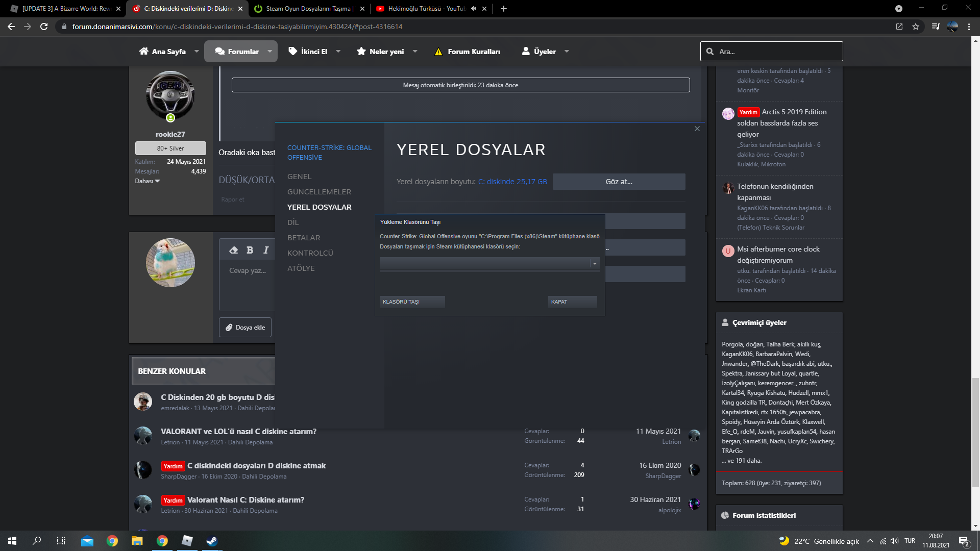
Task: Expand Ana Sayfa menu arrow
Action: tap(197, 52)
